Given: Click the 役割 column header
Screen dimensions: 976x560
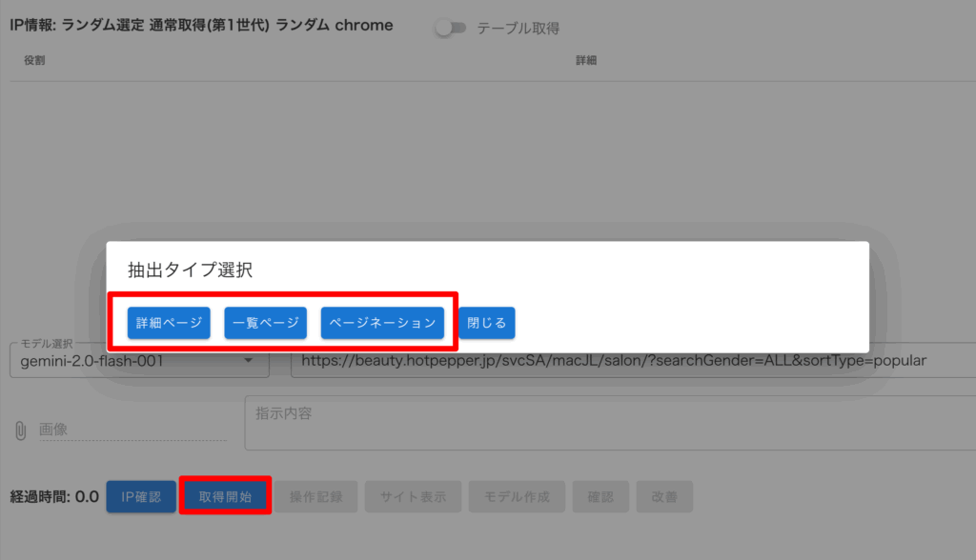Looking at the screenshot, I should tap(34, 61).
